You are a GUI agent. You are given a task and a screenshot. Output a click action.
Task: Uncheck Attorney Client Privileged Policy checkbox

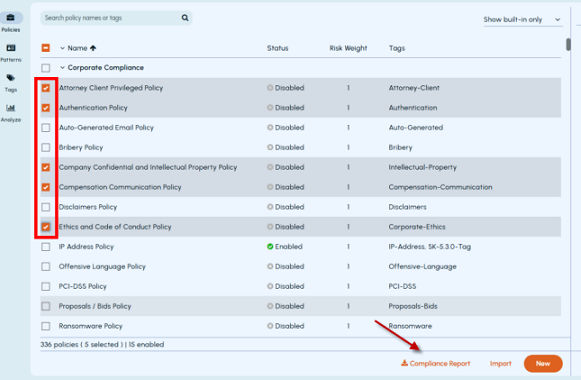46,88
